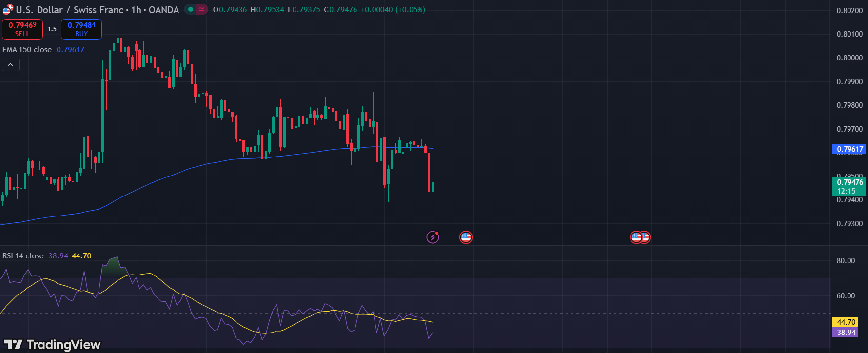Click the 1.5 spread value between Sell and Buy

point(52,29)
